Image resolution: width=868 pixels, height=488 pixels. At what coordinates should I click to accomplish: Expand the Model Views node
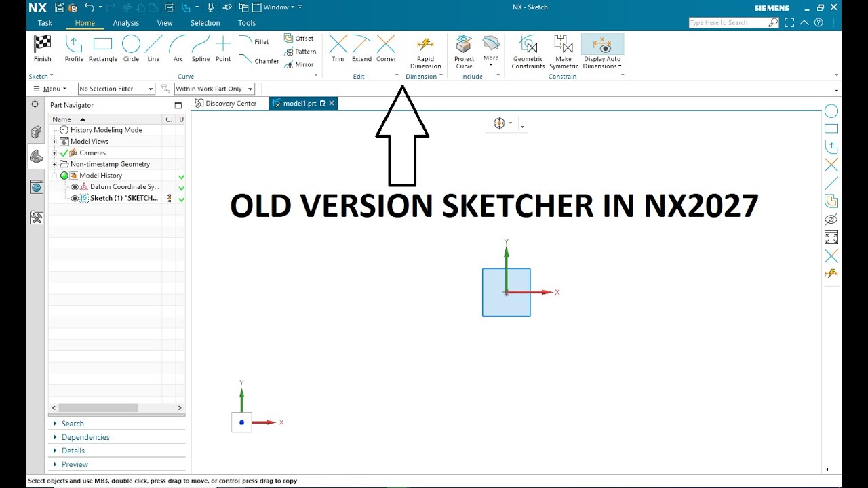pyautogui.click(x=54, y=142)
